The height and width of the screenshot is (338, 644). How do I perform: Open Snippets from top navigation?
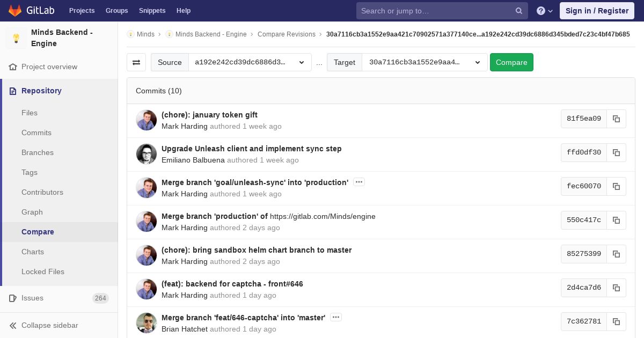[x=152, y=11]
